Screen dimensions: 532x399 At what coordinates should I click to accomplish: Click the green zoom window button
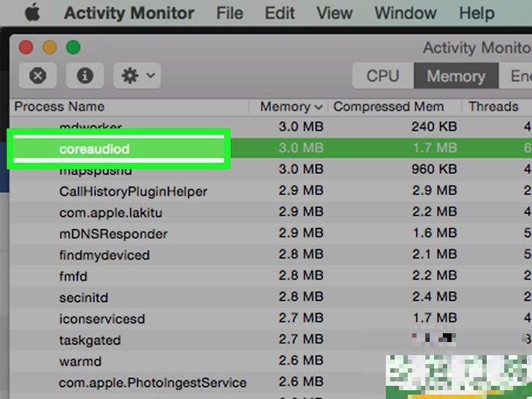point(73,47)
